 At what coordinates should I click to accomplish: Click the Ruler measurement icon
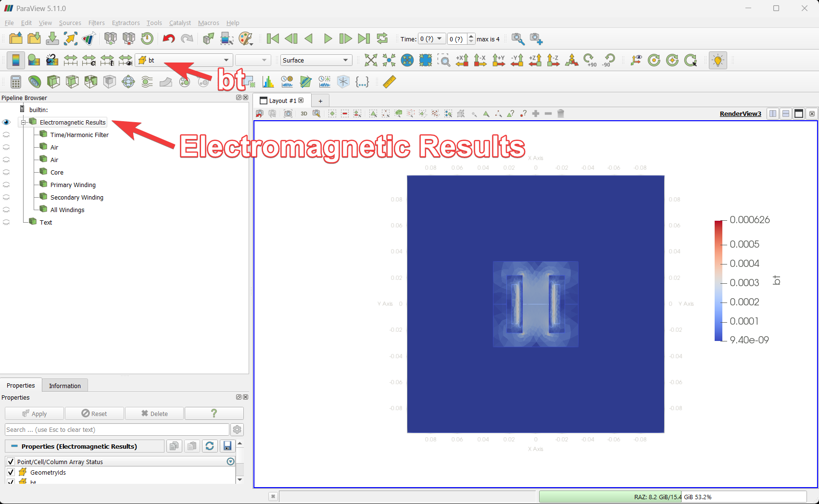click(x=390, y=82)
